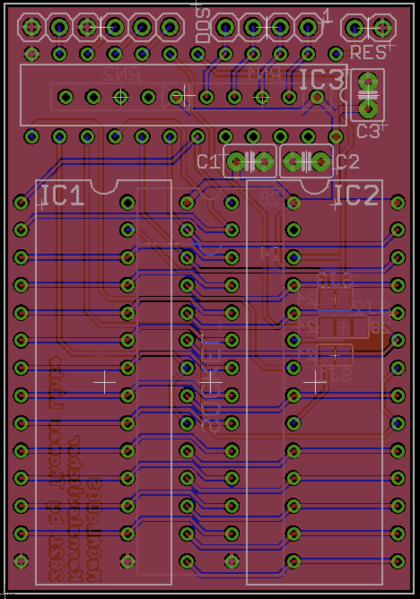Select the IC2 component label

[357, 195]
